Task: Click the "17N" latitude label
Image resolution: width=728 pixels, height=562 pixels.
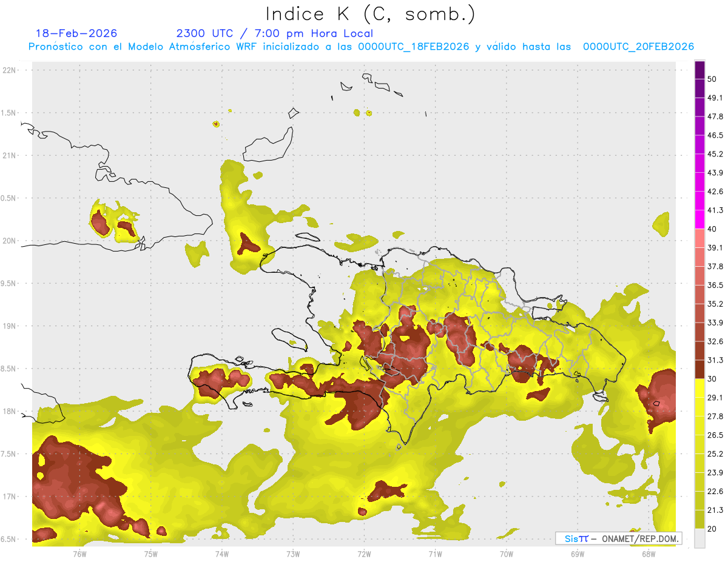Action: (x=10, y=497)
